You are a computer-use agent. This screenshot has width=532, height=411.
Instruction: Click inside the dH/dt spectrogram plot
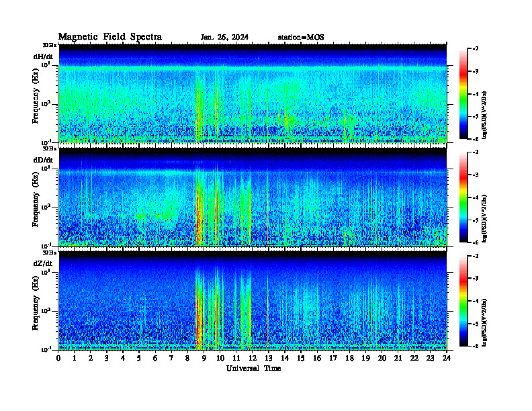(x=253, y=93)
